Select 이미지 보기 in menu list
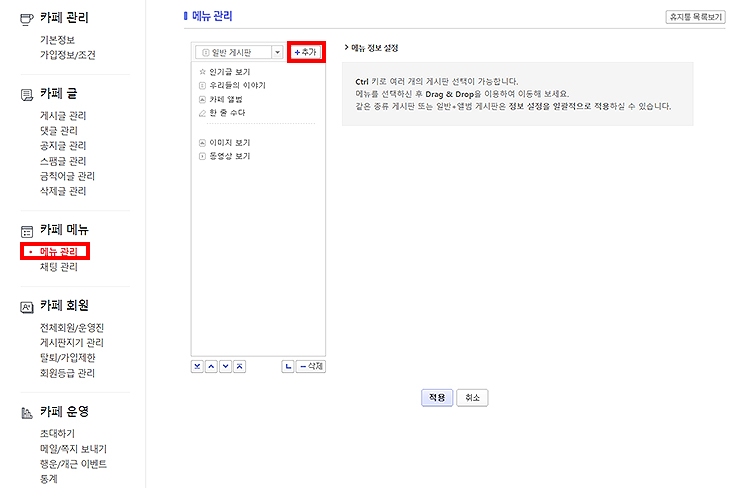Viewport: 740px width, 488px height. [229, 143]
